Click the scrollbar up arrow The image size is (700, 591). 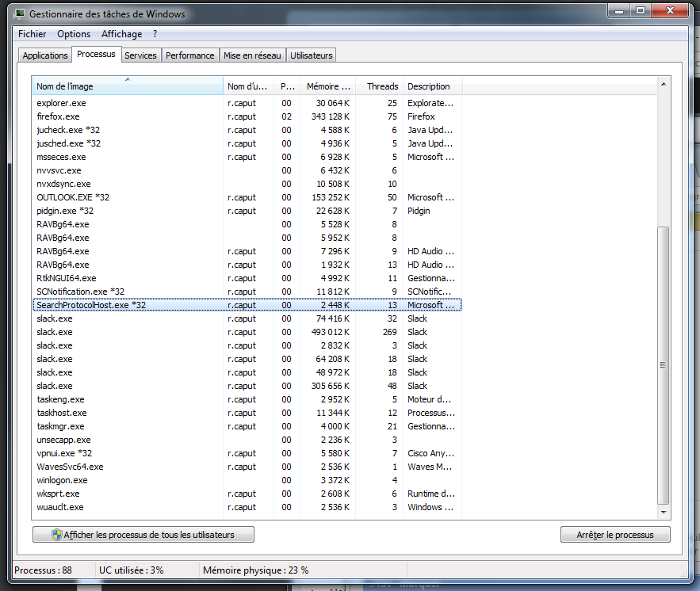[664, 84]
